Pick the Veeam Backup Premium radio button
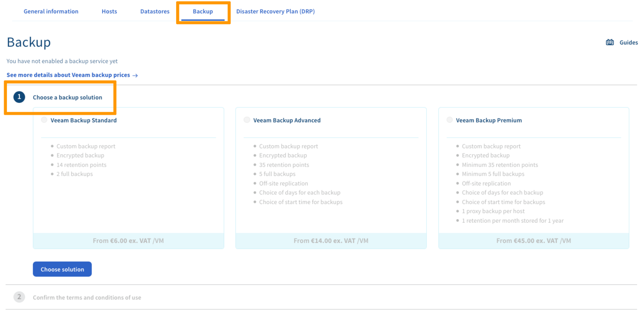644x316 pixels. [449, 120]
